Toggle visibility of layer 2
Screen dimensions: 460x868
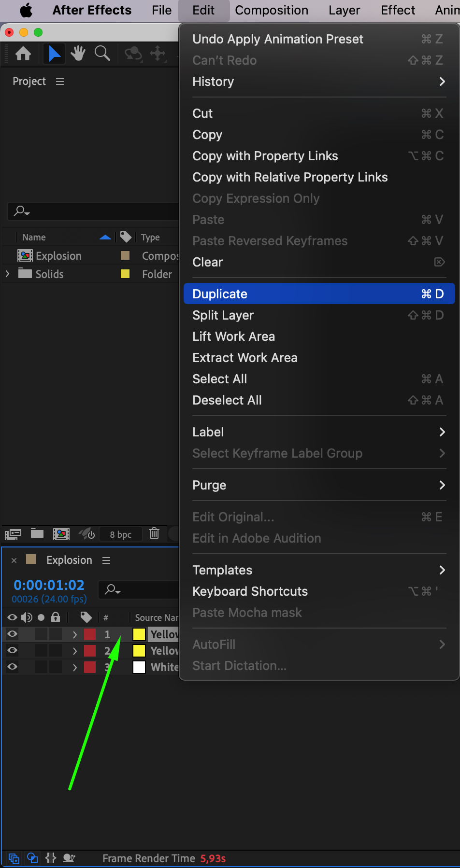pos(13,650)
